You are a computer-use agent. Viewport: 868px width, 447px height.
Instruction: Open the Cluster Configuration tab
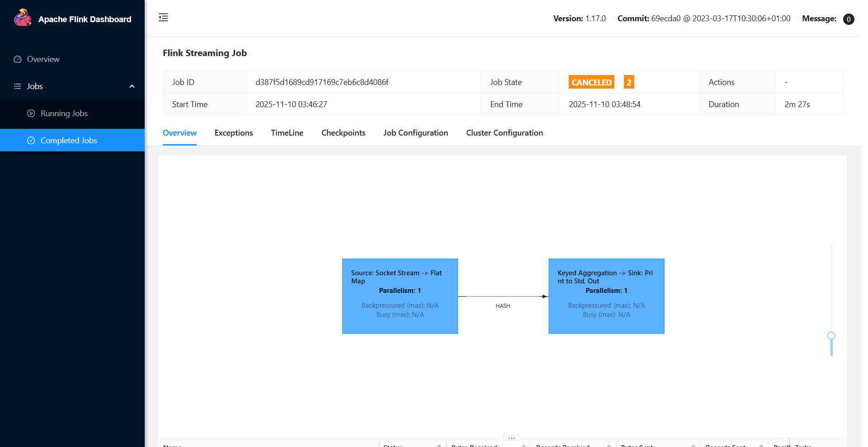[505, 133]
